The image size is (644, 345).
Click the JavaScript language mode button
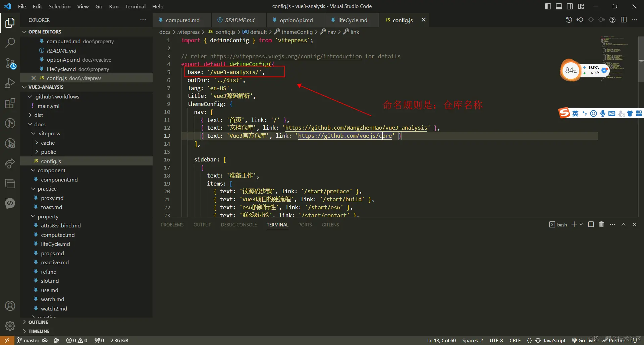coord(554,340)
